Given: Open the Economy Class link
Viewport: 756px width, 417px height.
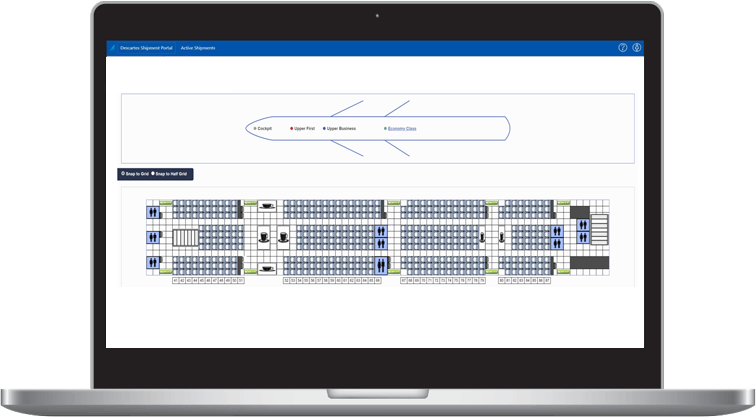Looking at the screenshot, I should [402, 129].
